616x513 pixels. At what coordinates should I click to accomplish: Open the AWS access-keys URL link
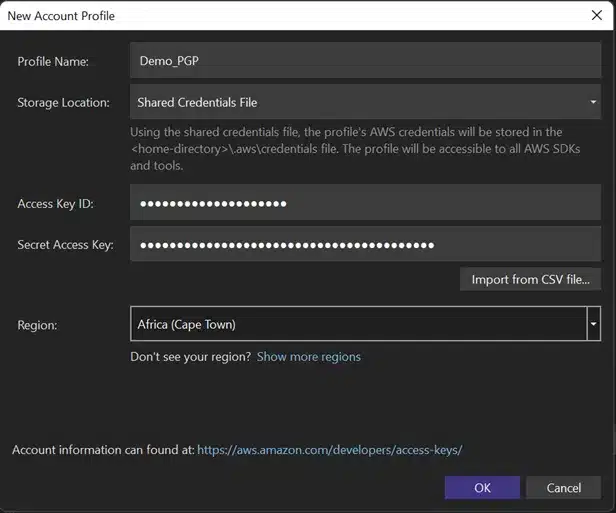pyautogui.click(x=330, y=450)
